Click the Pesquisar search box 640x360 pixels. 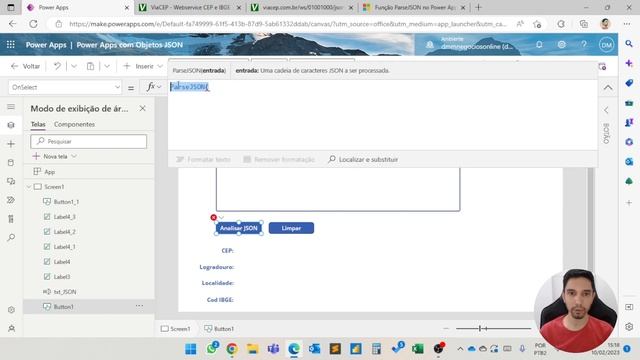point(89,141)
